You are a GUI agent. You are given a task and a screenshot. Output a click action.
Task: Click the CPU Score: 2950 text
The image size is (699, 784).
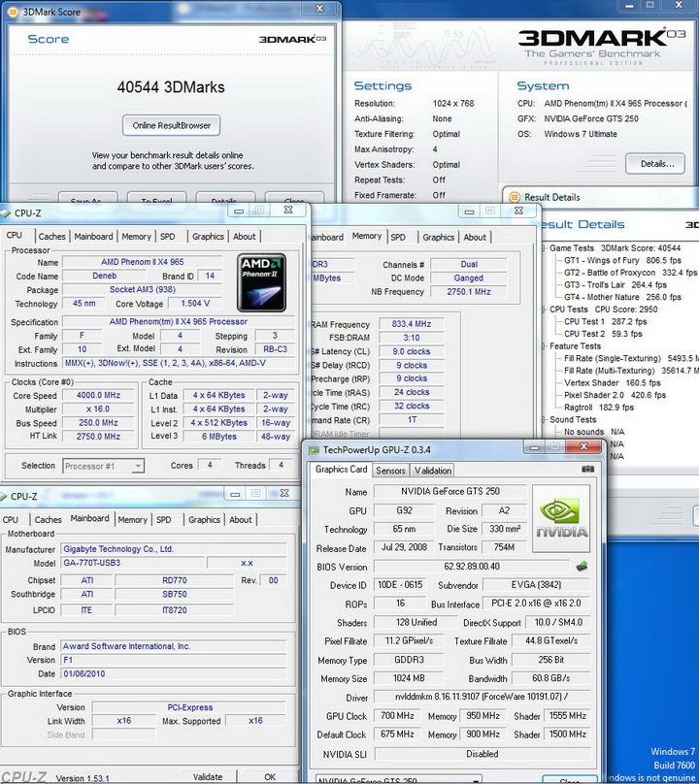(x=626, y=310)
